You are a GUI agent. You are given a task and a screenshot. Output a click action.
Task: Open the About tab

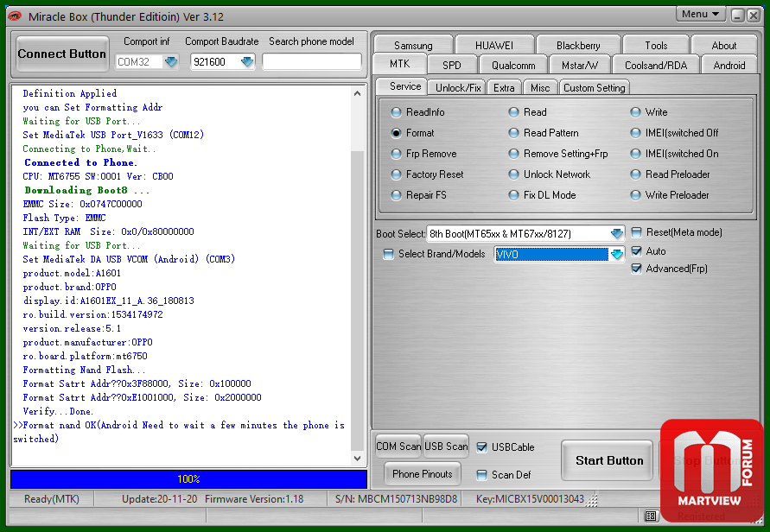pos(724,46)
